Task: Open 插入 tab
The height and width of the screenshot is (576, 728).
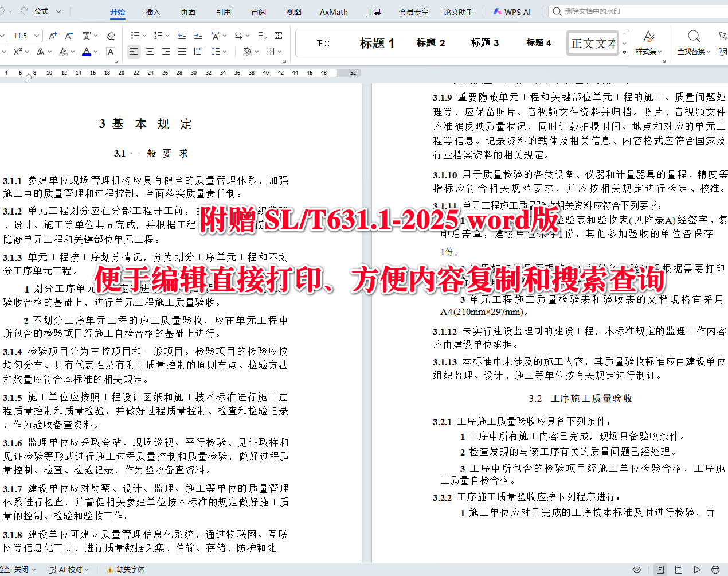Action: coord(153,12)
